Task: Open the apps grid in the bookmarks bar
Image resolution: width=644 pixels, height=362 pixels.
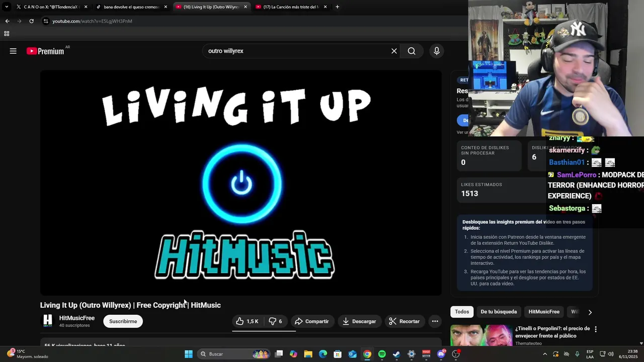Action: pyautogui.click(x=7, y=34)
